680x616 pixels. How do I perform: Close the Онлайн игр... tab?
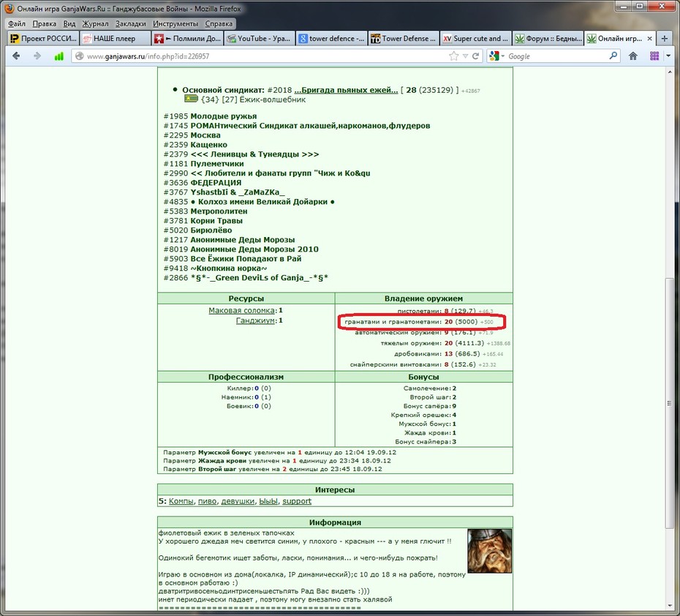point(649,39)
